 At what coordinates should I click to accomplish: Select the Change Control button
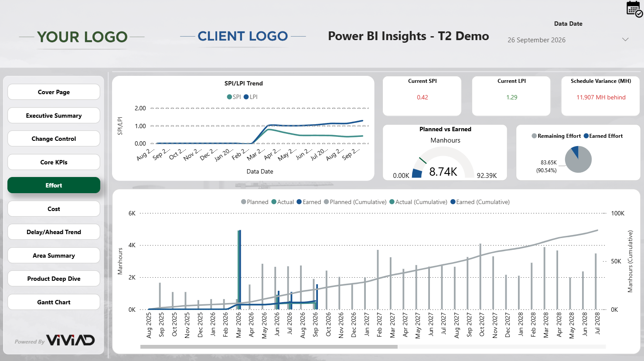[54, 139]
